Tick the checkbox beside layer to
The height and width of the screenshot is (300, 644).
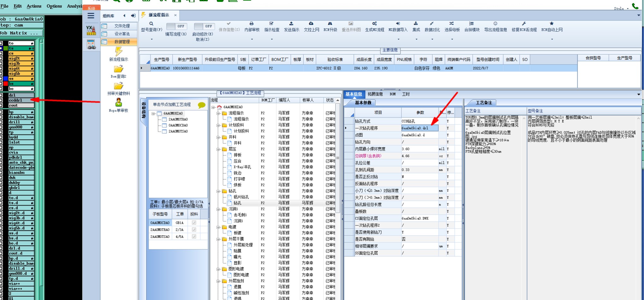1,43
